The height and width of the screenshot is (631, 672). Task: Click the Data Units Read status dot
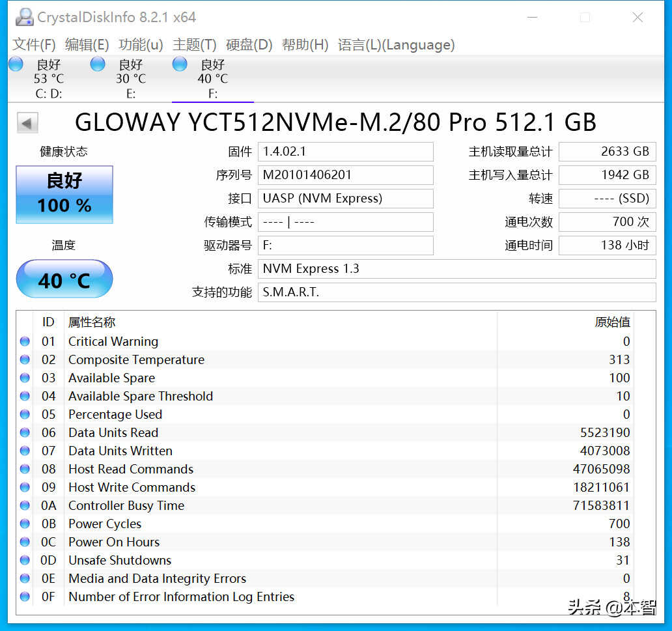(25, 432)
